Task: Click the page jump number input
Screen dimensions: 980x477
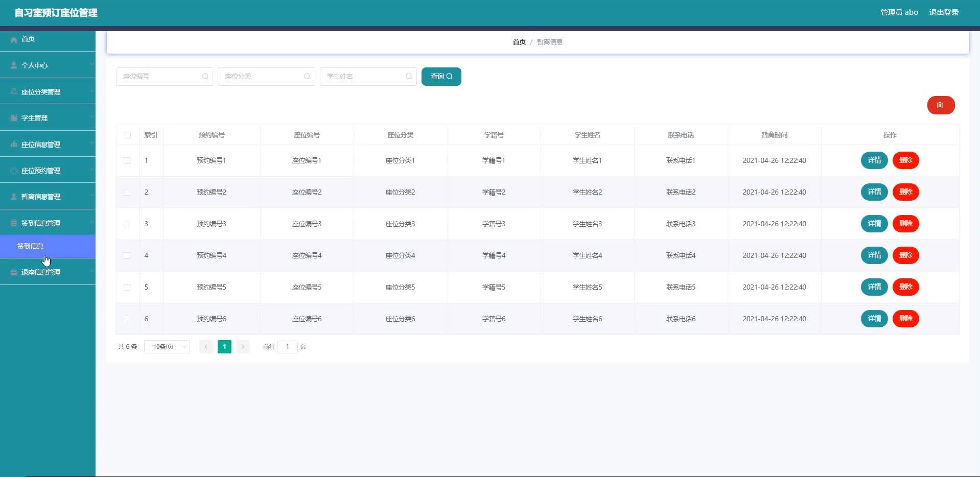Action: pos(287,347)
